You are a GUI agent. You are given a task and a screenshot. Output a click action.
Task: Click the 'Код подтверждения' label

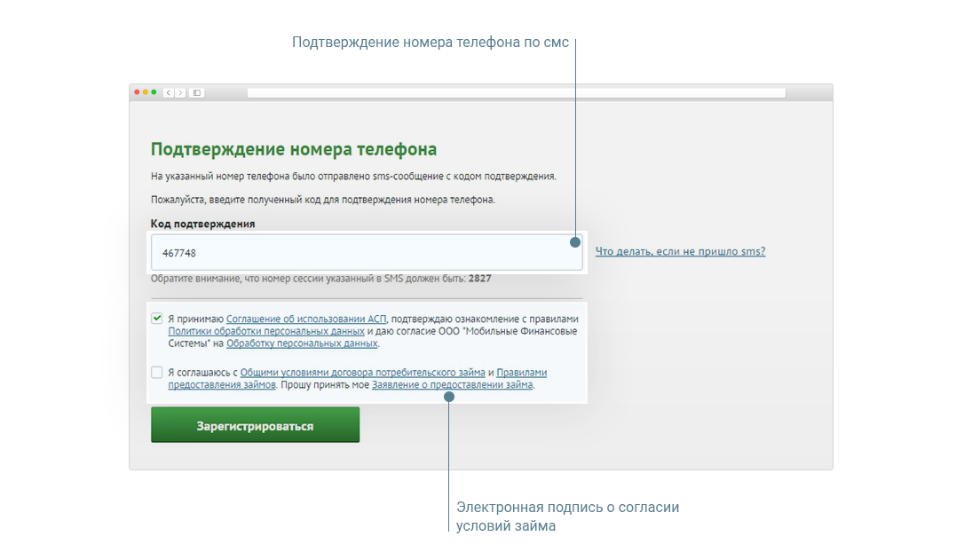point(203,224)
